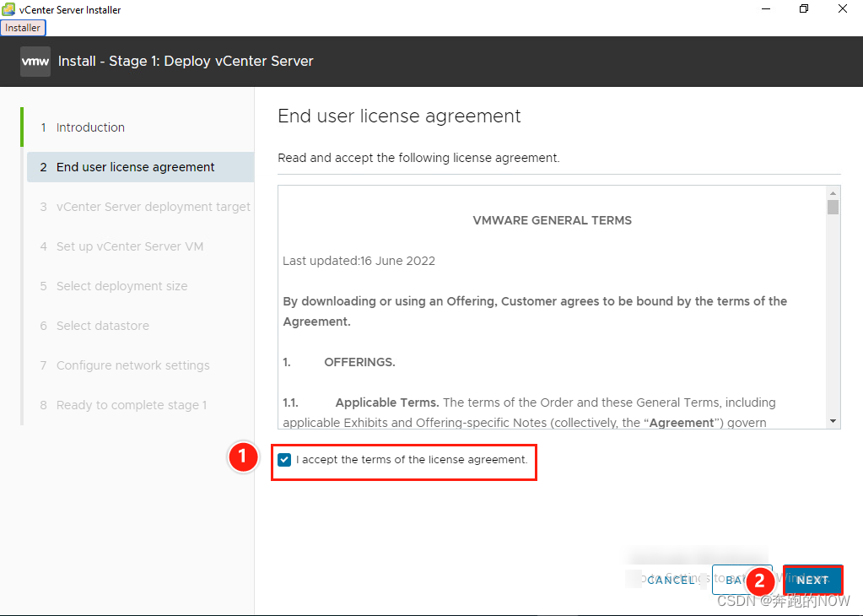The image size is (863, 616).
Task: Select step 3 vCenter Server deployment target
Action: (x=145, y=207)
